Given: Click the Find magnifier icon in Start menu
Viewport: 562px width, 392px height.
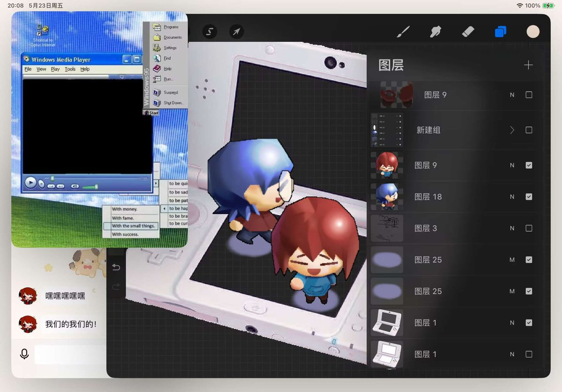Looking at the screenshot, I should point(157,58).
